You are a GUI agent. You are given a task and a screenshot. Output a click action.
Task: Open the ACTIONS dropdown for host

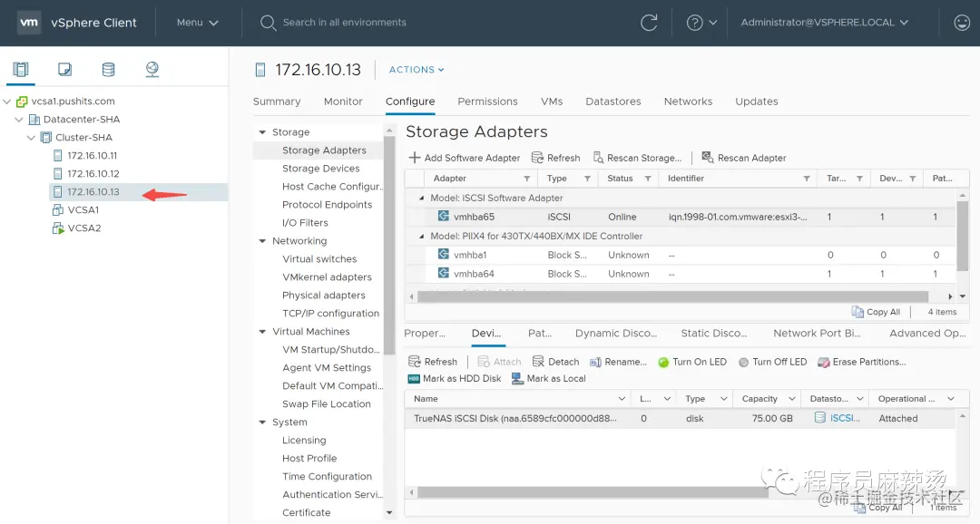tap(416, 69)
